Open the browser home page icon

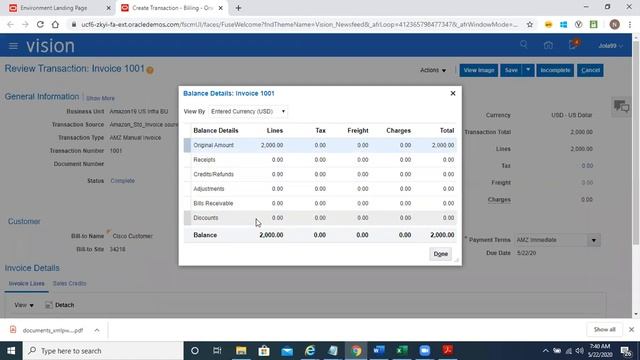pos(55,24)
